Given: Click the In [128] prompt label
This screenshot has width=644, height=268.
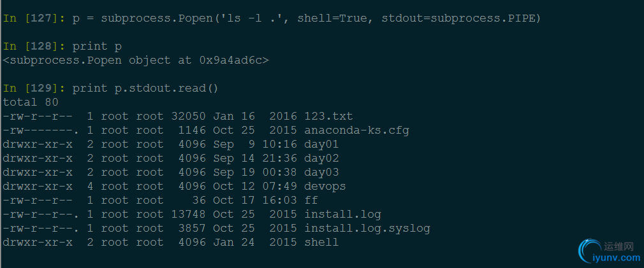Looking at the screenshot, I should tap(33, 46).
